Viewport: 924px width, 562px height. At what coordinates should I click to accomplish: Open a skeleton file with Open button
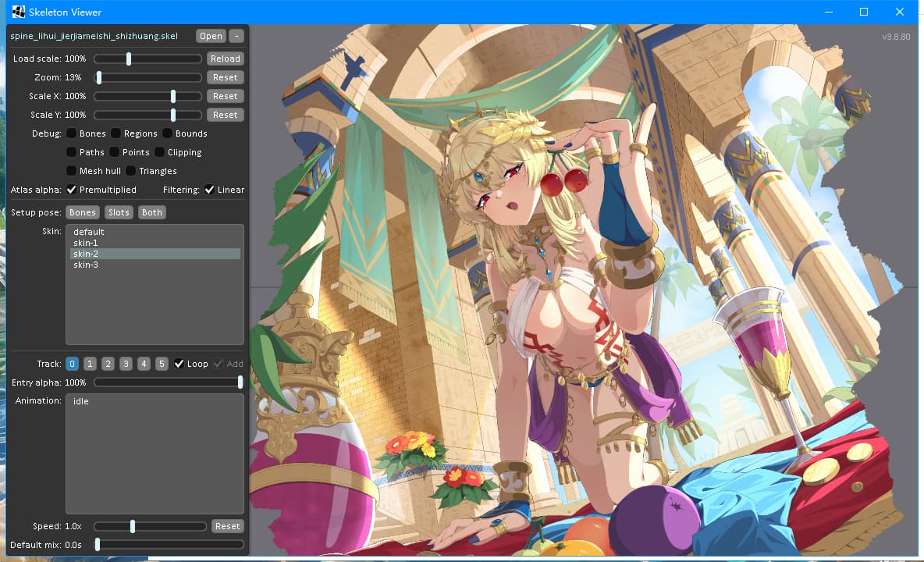click(211, 36)
